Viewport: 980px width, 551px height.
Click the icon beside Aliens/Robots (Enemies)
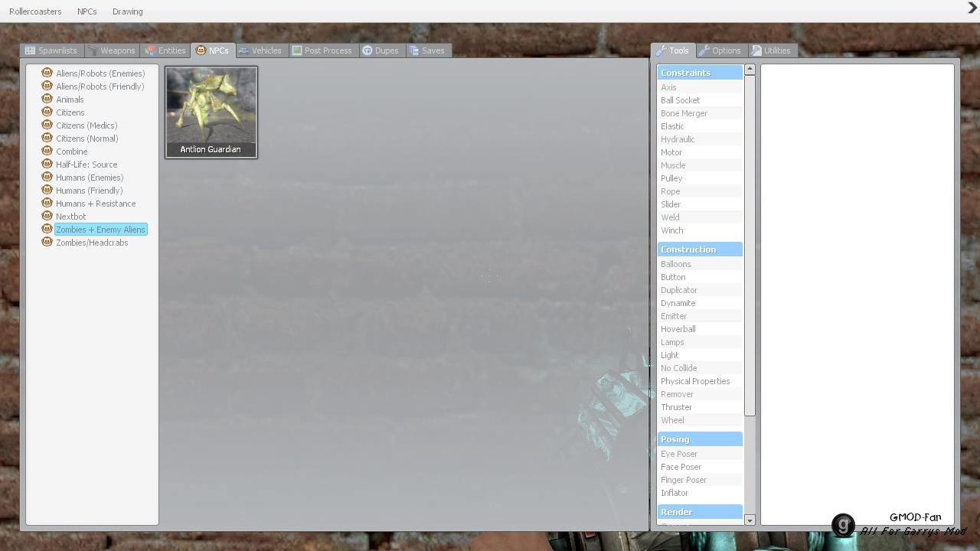(47, 73)
